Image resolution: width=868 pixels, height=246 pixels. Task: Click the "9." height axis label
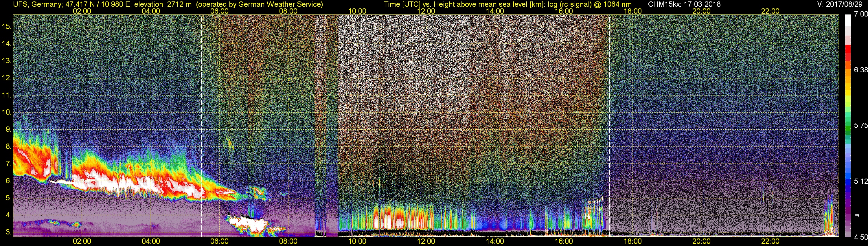(8, 129)
